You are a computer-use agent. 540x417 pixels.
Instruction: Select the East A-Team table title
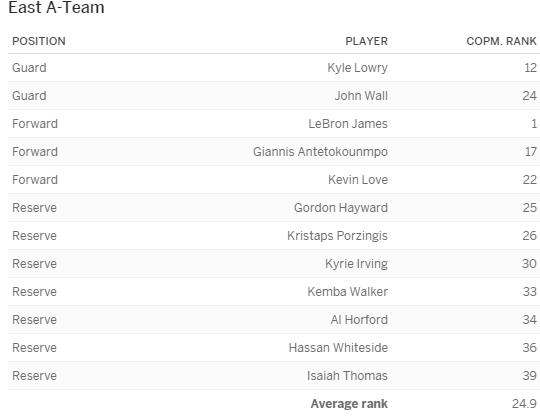coord(56,8)
